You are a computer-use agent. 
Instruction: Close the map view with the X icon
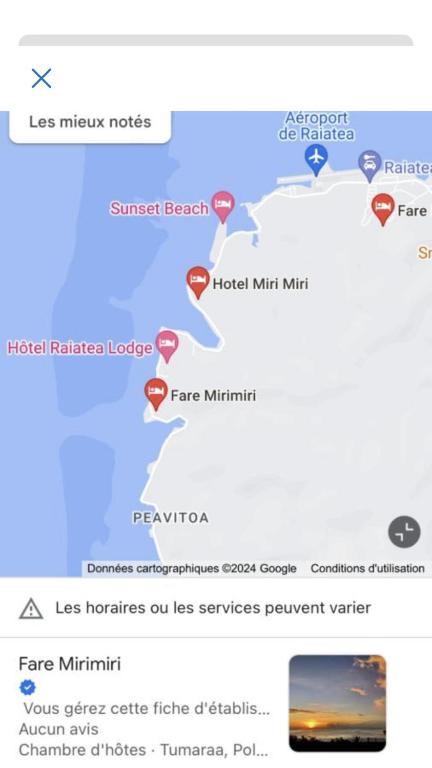tap(42, 78)
